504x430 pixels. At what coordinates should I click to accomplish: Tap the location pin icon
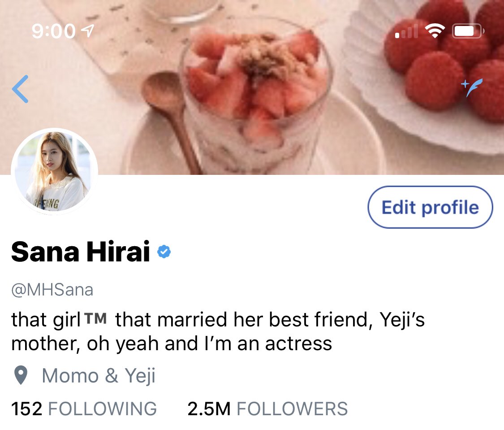click(21, 376)
